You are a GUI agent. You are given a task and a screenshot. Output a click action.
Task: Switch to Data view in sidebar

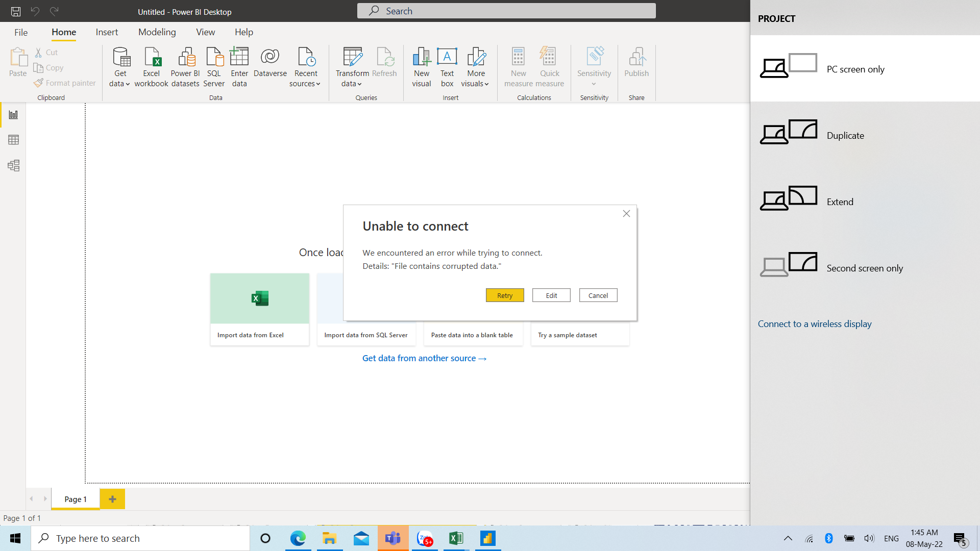[x=13, y=140]
